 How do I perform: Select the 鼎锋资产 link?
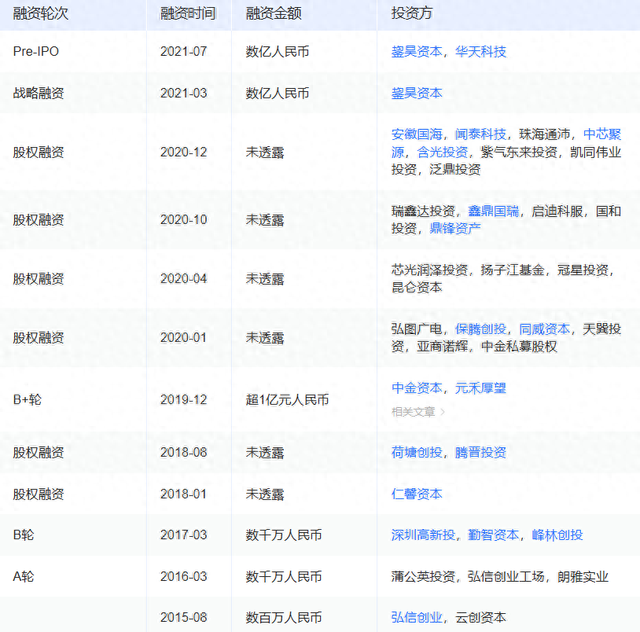(455, 229)
